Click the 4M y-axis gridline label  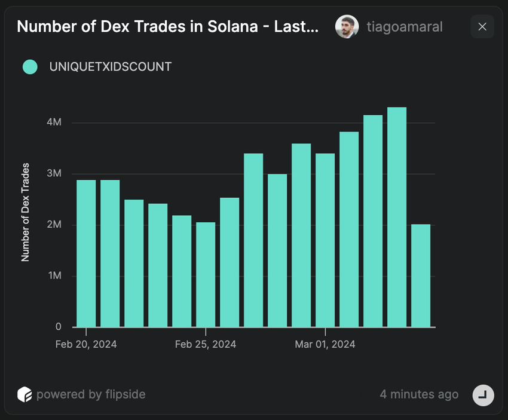54,122
